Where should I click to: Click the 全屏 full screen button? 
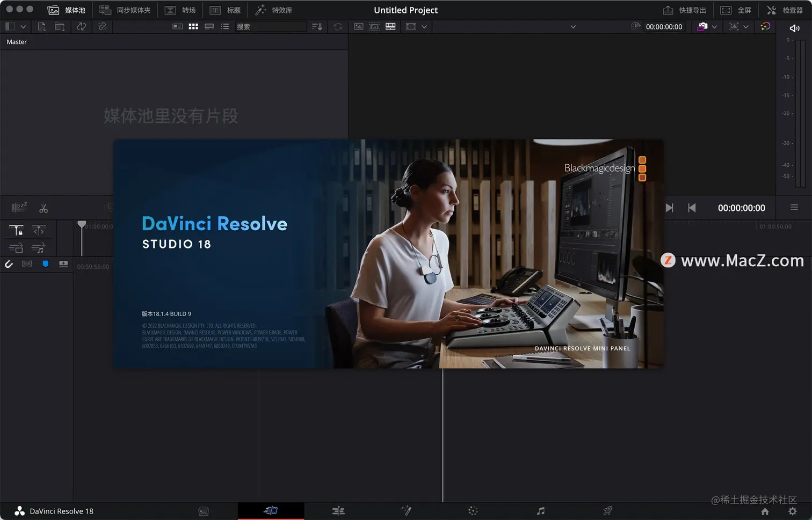pos(736,10)
